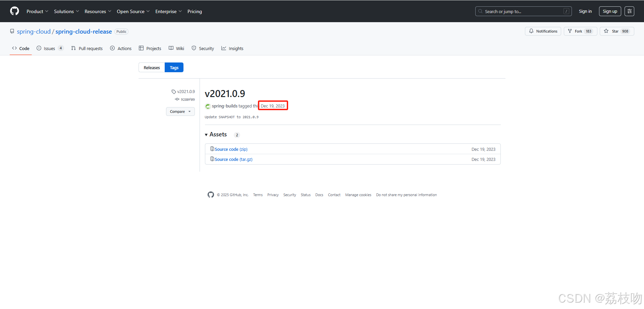Open the Terms footer link
Screen dimensions: 644x309
[258, 195]
